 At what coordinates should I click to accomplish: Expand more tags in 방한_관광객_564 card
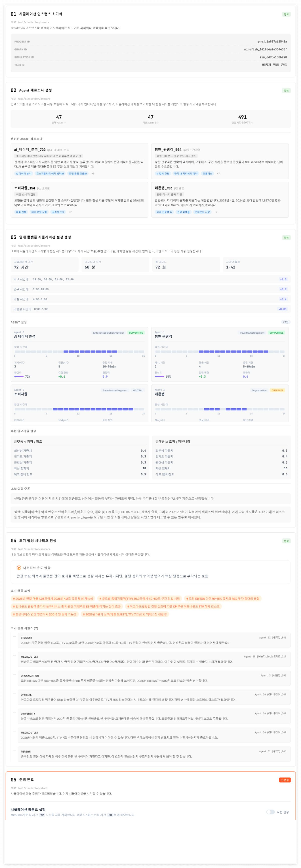218,174
